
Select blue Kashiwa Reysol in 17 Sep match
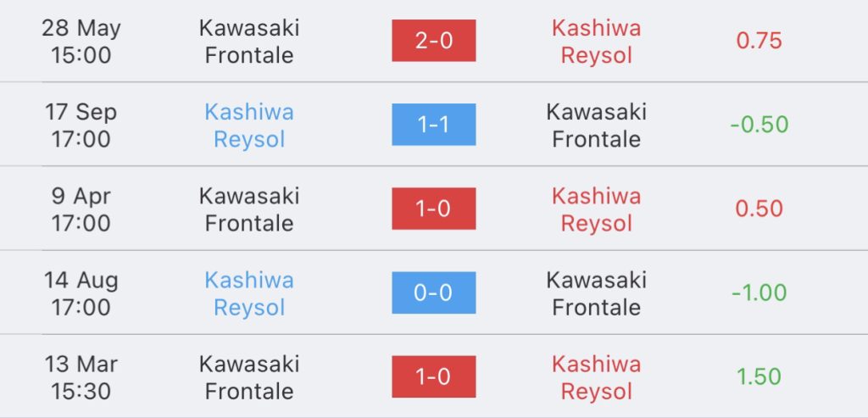click(249, 125)
